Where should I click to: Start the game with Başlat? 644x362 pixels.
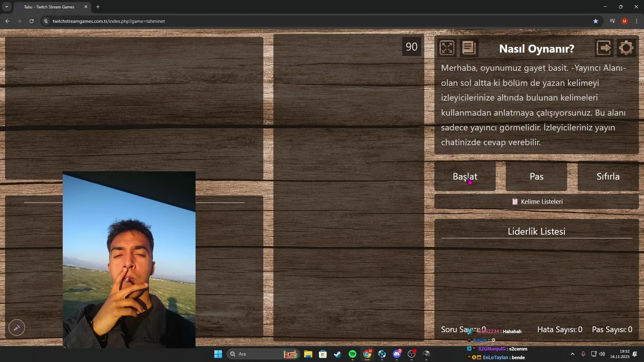pos(465,176)
